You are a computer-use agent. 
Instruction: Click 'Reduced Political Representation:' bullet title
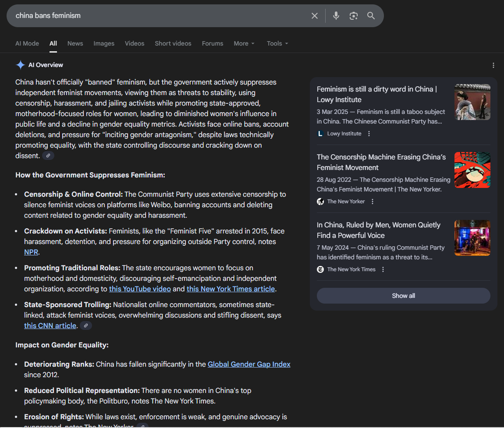(82, 391)
